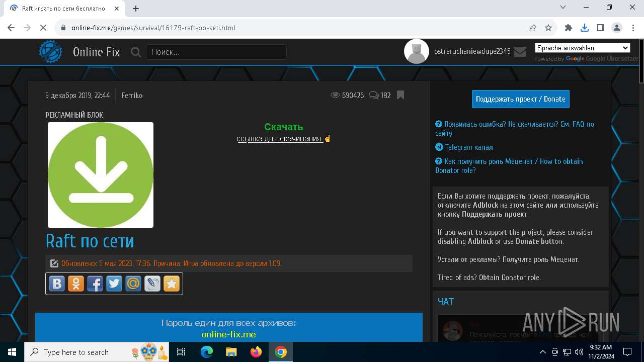Click the Поддержать проект / Donate button
This screenshot has width=644, height=362.
[x=521, y=99]
